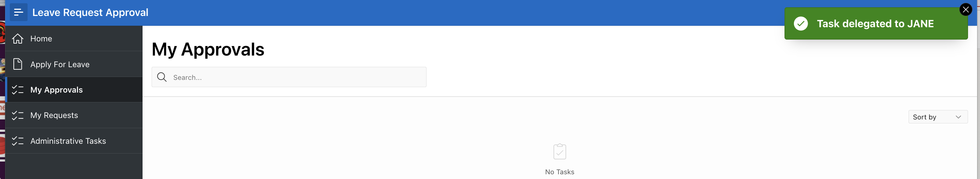
Task: Click the Leave Request Approval title
Action: 90,13
